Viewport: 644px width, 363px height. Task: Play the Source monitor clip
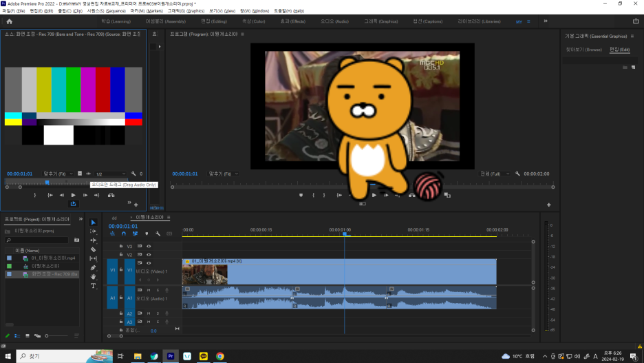pyautogui.click(x=73, y=195)
